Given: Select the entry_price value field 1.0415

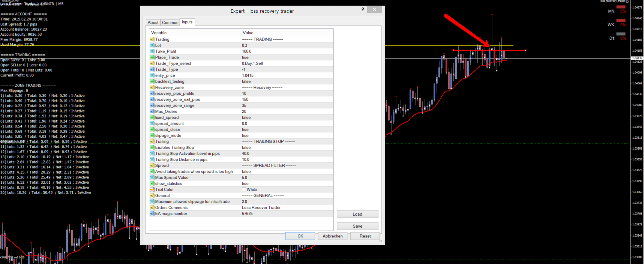Looking at the screenshot, I should tap(287, 75).
